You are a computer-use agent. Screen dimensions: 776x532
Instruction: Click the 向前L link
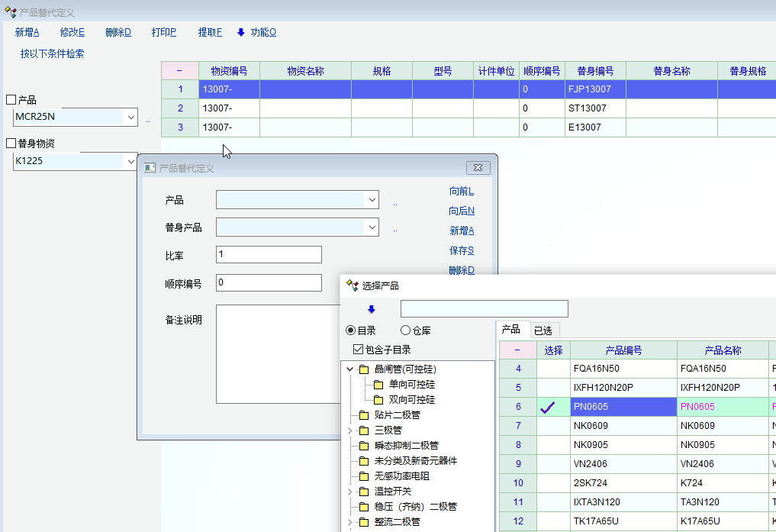(x=461, y=191)
